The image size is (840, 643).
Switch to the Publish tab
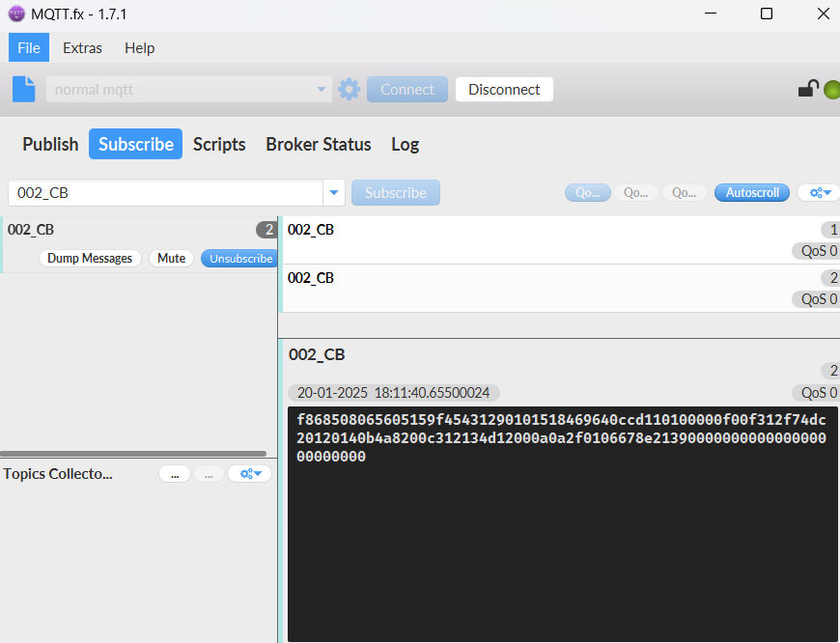(x=50, y=144)
